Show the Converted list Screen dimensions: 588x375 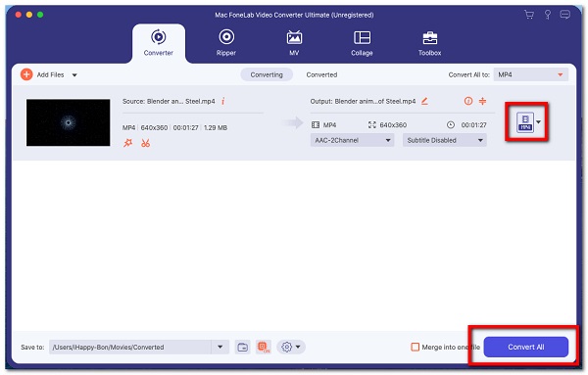(321, 74)
